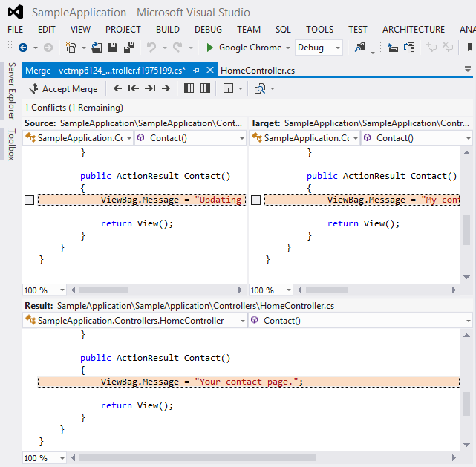Click the merge view layout icon

point(228,88)
